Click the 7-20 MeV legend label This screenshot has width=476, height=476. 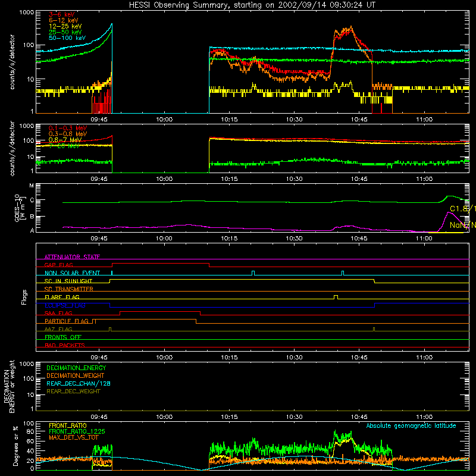pyautogui.click(x=64, y=146)
